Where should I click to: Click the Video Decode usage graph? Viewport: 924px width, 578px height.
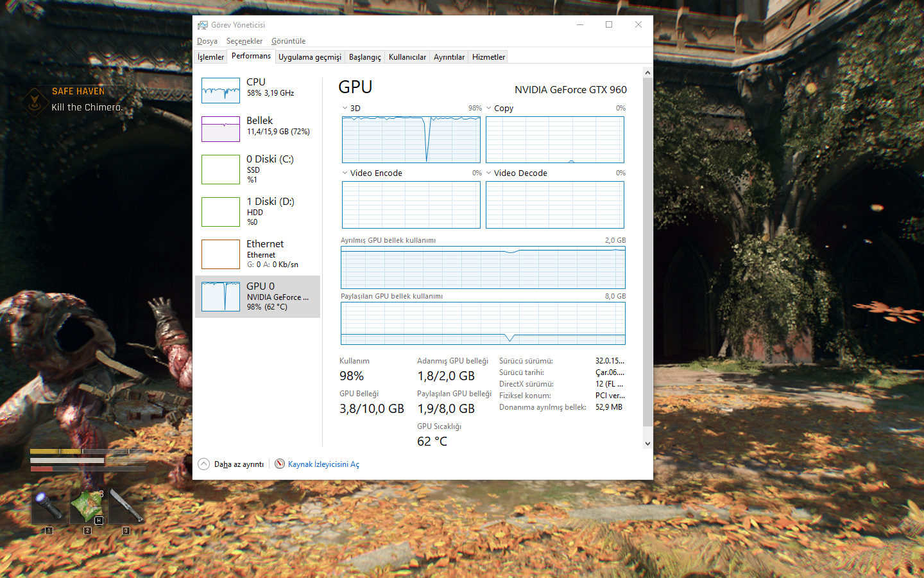(555, 205)
